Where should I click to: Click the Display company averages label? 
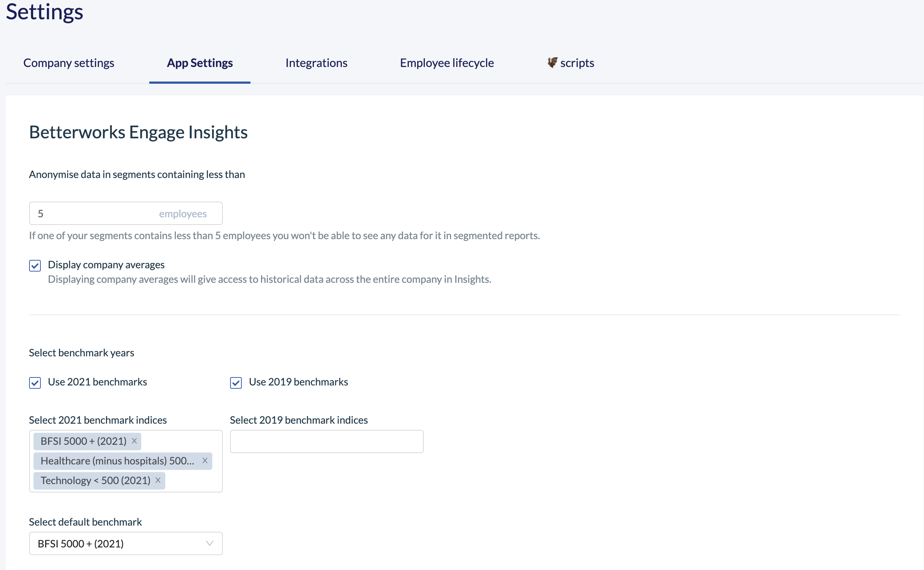(x=106, y=265)
